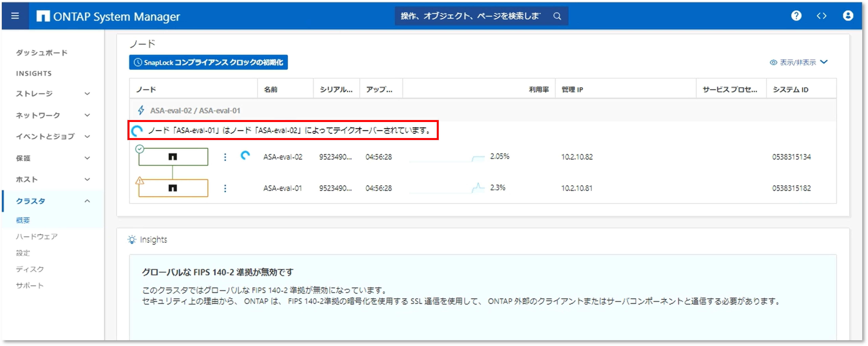Screen dimensions: 868x346
Task: Click the 2.05% utilization sparkline
Action: tap(447, 158)
